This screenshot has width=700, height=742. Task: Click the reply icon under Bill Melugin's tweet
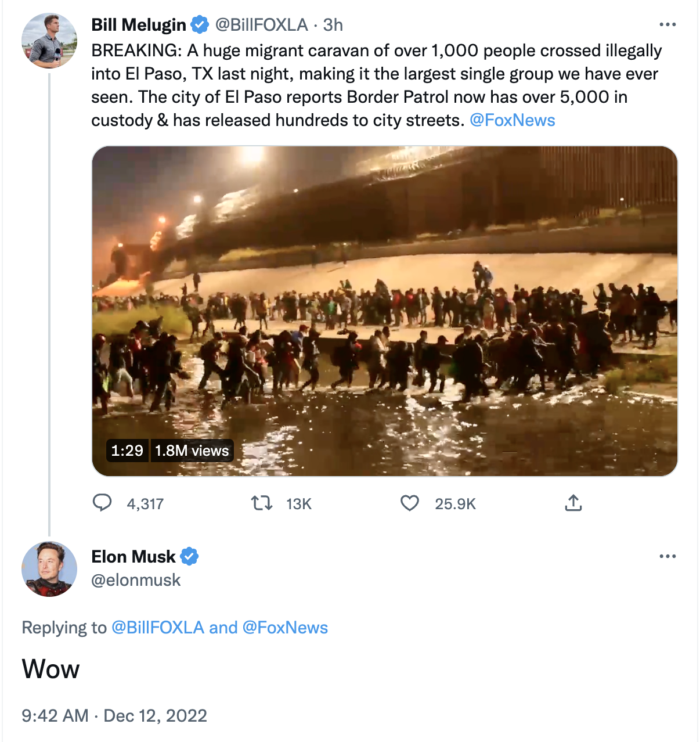(x=102, y=503)
